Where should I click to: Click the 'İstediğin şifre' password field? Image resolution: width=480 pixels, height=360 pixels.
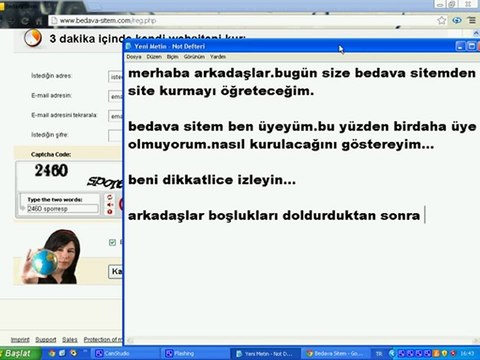(116, 135)
